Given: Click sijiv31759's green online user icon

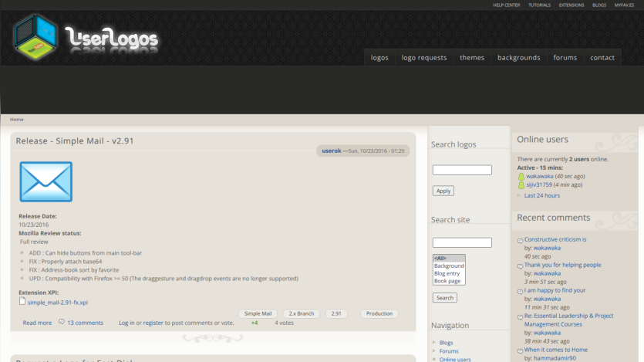Looking at the screenshot, I should [x=521, y=185].
